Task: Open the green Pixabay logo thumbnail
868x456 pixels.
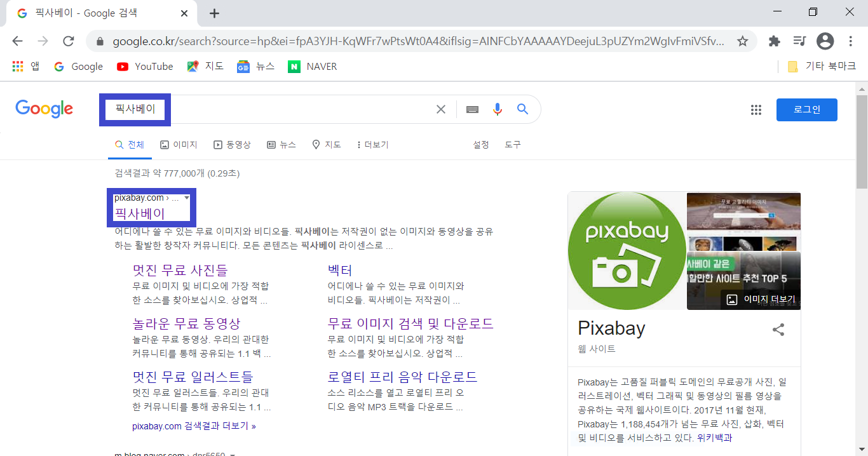Action: click(x=627, y=251)
